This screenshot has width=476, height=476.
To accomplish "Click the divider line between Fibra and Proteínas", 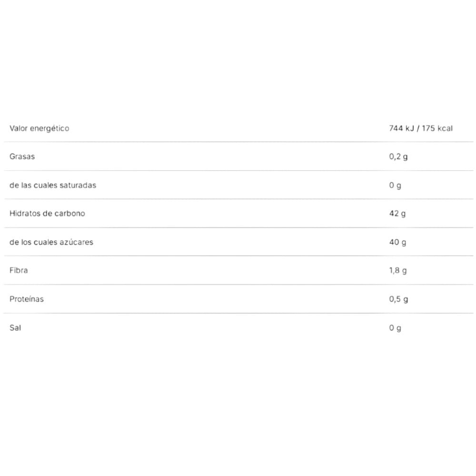I will click(x=238, y=285).
